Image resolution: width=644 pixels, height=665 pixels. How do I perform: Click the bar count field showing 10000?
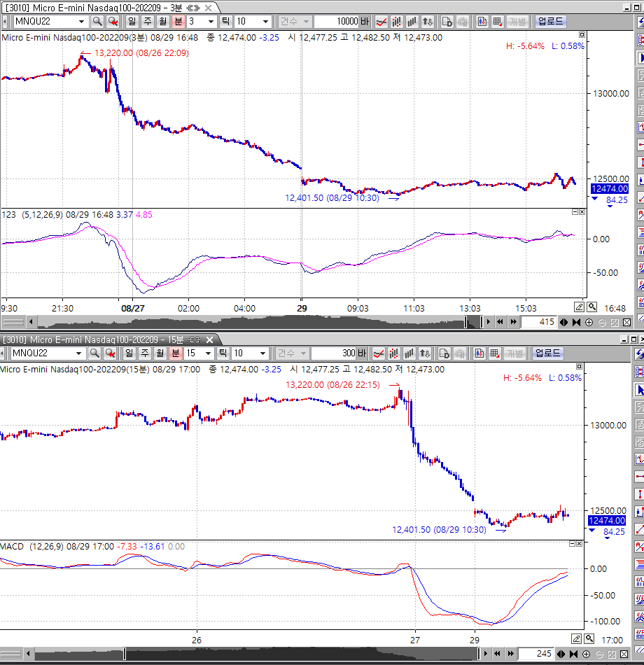tap(336, 21)
